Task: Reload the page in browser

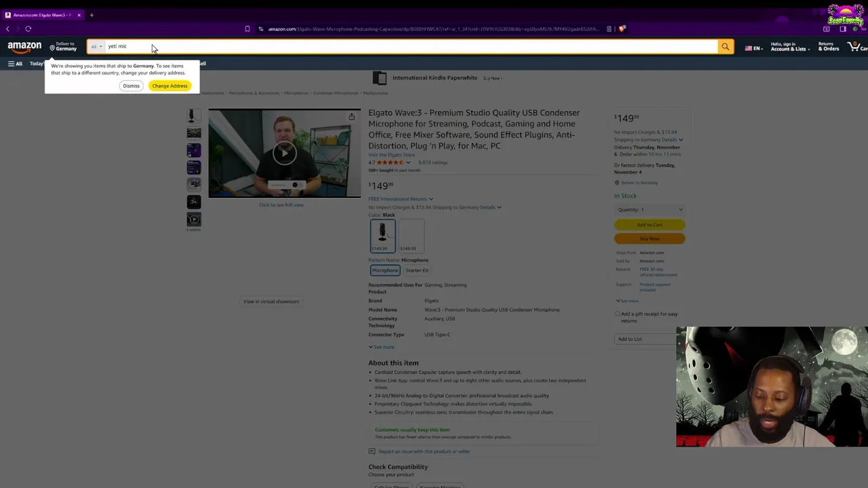Action: pyautogui.click(x=28, y=29)
